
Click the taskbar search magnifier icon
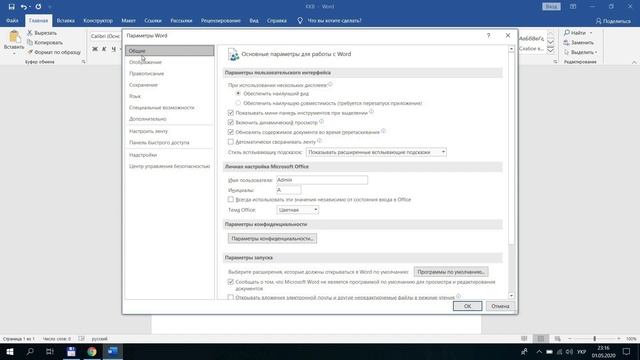[30, 351]
